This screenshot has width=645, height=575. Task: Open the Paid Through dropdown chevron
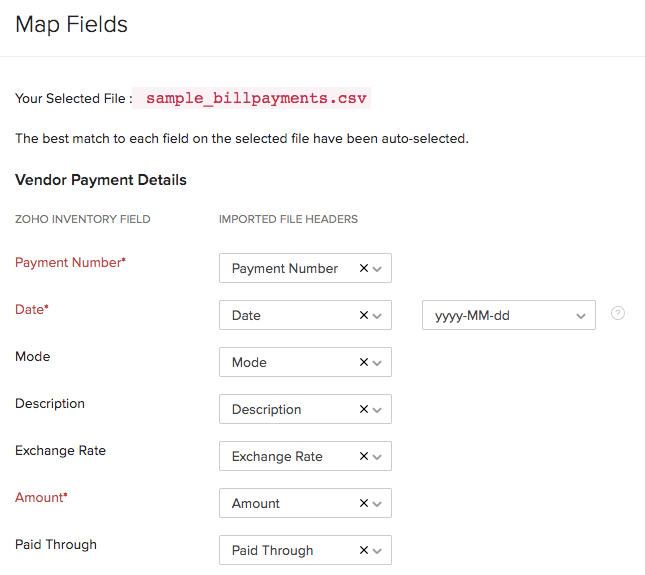378,551
